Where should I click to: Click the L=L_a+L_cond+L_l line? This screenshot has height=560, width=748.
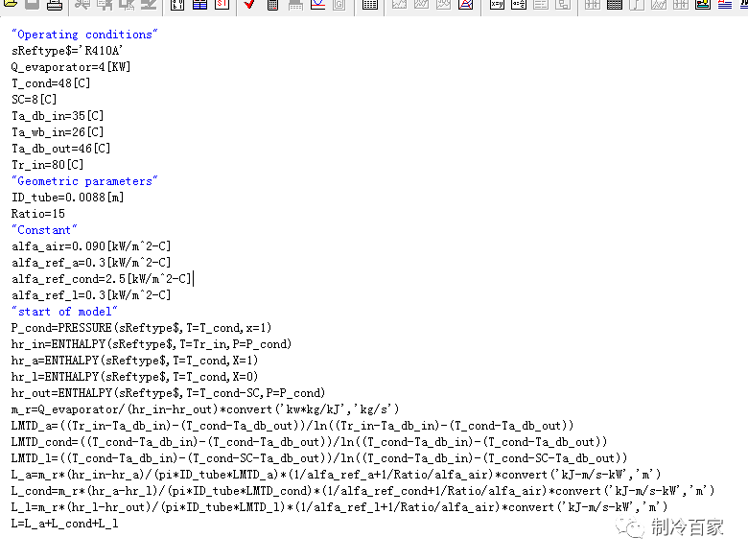[65, 524]
